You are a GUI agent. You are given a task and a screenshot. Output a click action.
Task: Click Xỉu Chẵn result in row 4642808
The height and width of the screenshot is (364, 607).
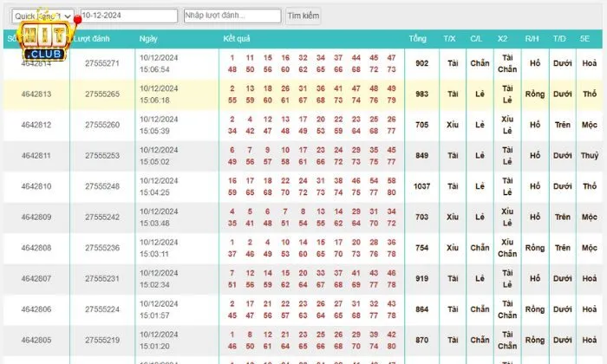tap(507, 248)
